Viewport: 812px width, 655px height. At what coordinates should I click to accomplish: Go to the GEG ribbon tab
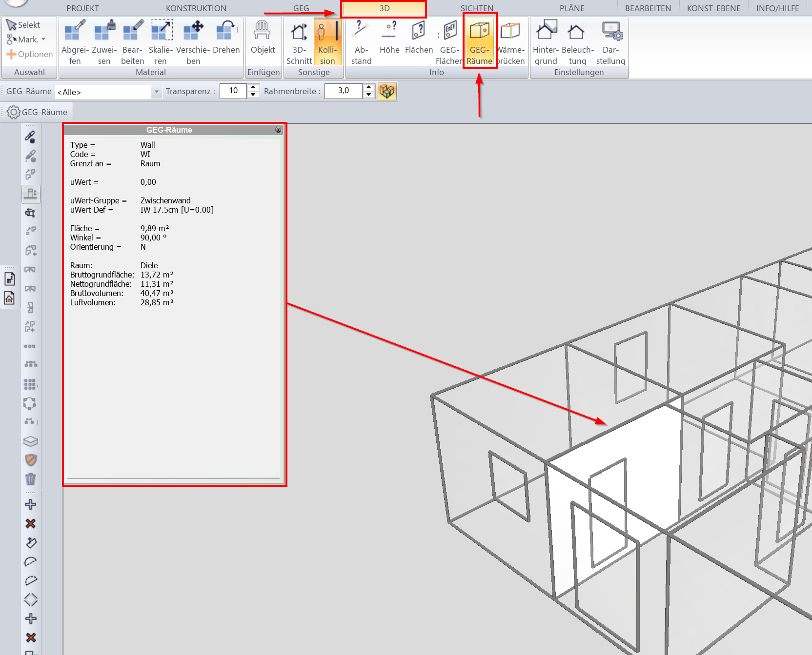tap(301, 8)
